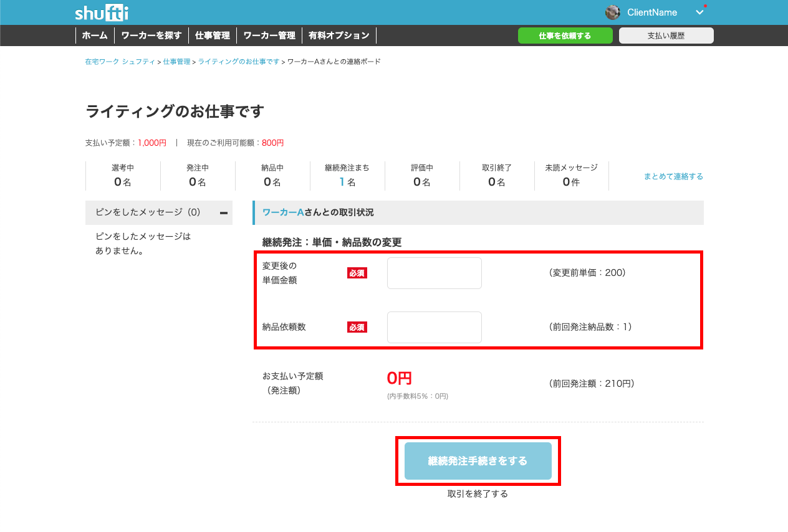Viewport: 788px width, 532px height.
Task: Follow the ライティングのお仕事です breadcrumb link
Action: click(x=239, y=62)
